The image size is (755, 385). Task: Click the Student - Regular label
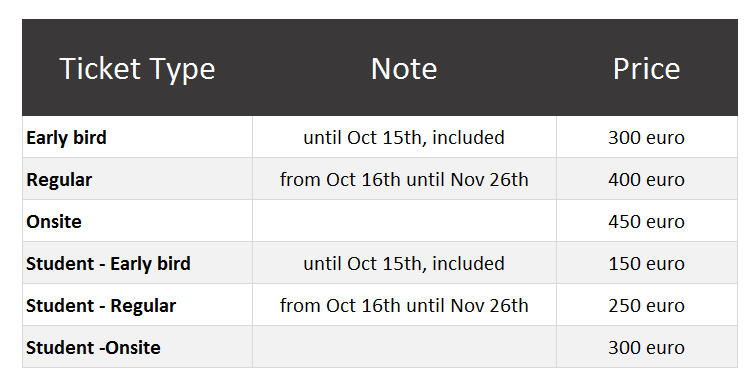[x=101, y=306]
